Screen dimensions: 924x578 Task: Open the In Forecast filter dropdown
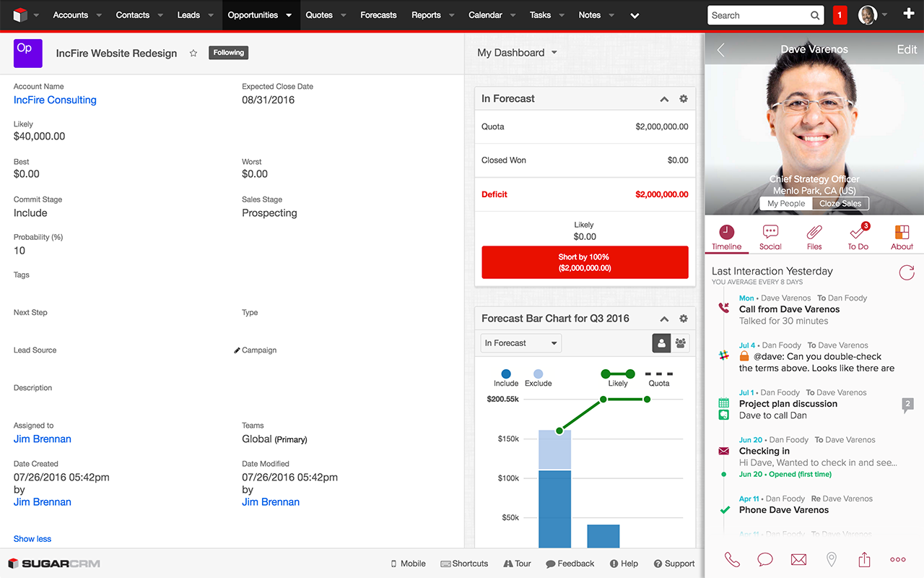(x=520, y=343)
